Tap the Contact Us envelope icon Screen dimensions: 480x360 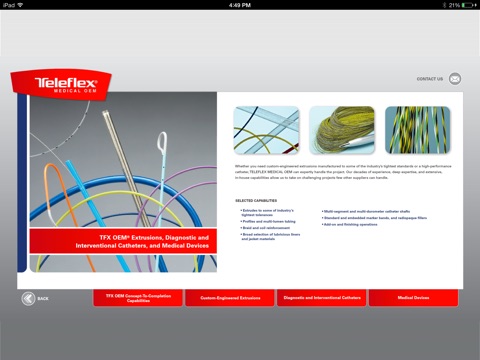455,79
